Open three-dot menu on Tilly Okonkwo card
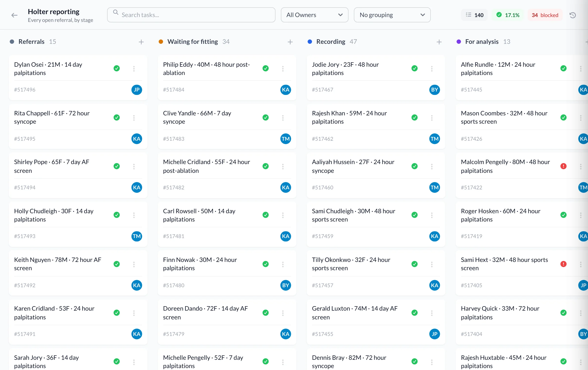This screenshot has height=370, width=588. point(432,264)
